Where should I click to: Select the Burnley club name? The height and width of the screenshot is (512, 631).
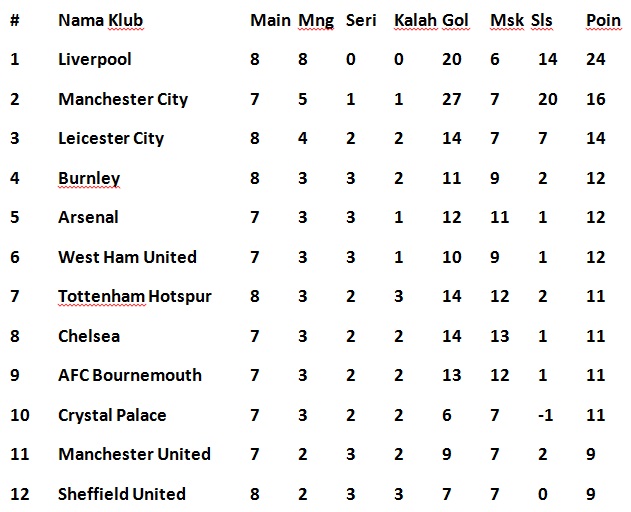(x=89, y=178)
